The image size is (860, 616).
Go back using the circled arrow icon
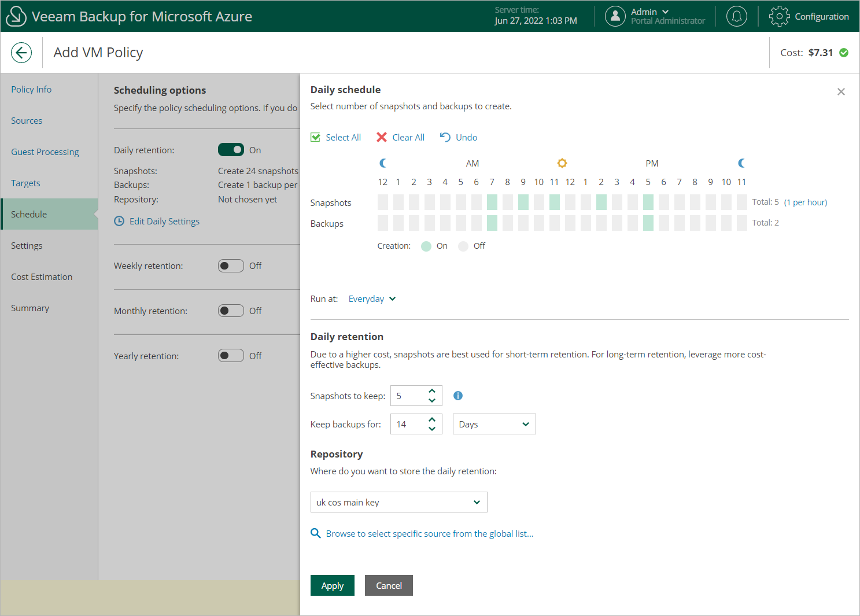(21, 53)
